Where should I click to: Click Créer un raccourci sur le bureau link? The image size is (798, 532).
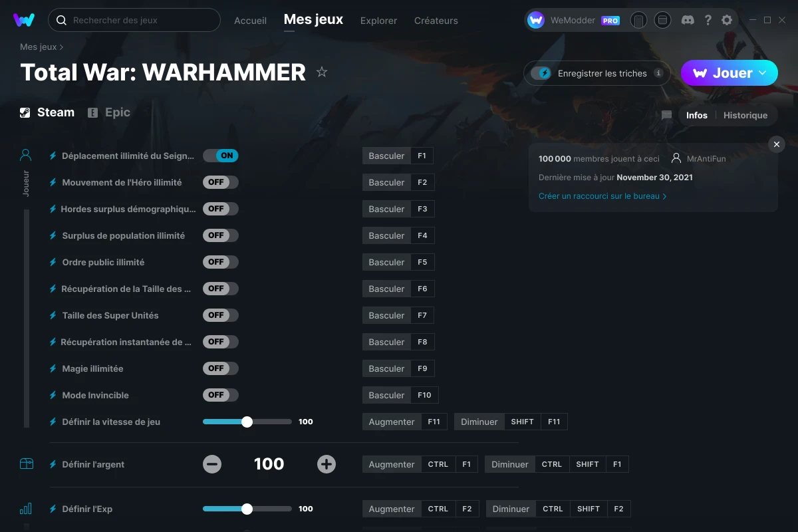tap(602, 196)
